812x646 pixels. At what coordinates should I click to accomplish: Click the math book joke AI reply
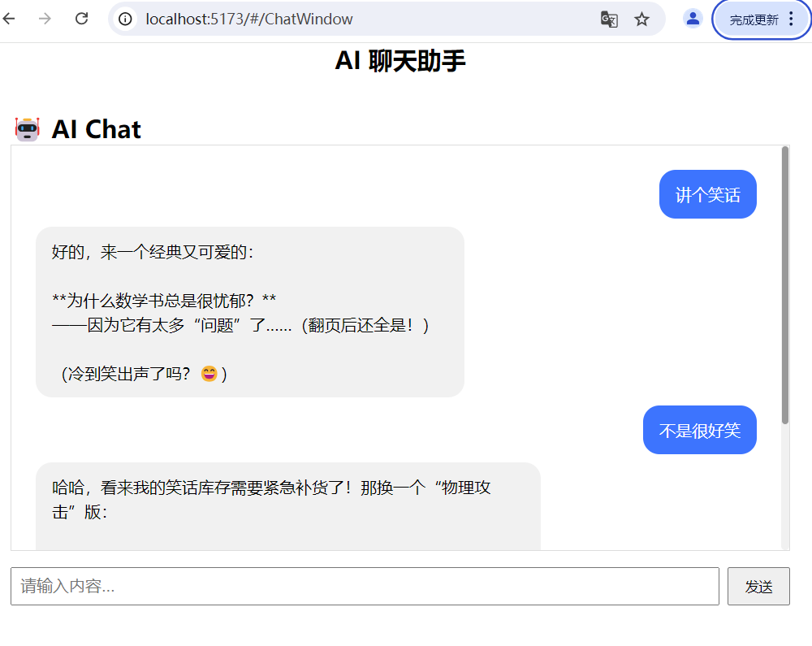(249, 312)
